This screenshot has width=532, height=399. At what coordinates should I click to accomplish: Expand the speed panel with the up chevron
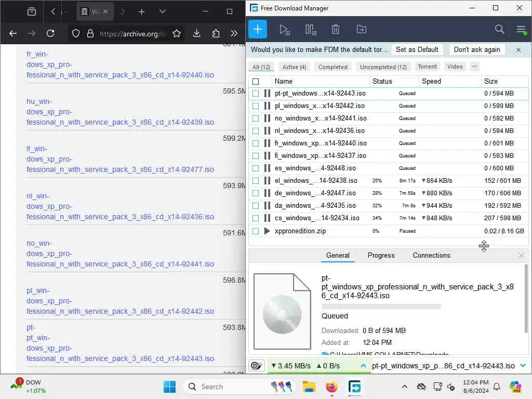point(363,365)
